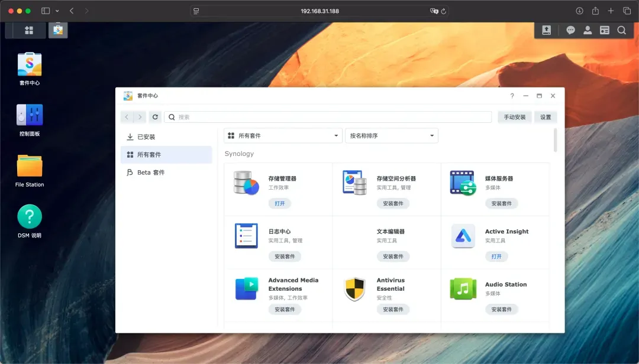Image resolution: width=639 pixels, height=364 pixels.
Task: Click the 媒体服务器 package title
Action: [x=499, y=178]
